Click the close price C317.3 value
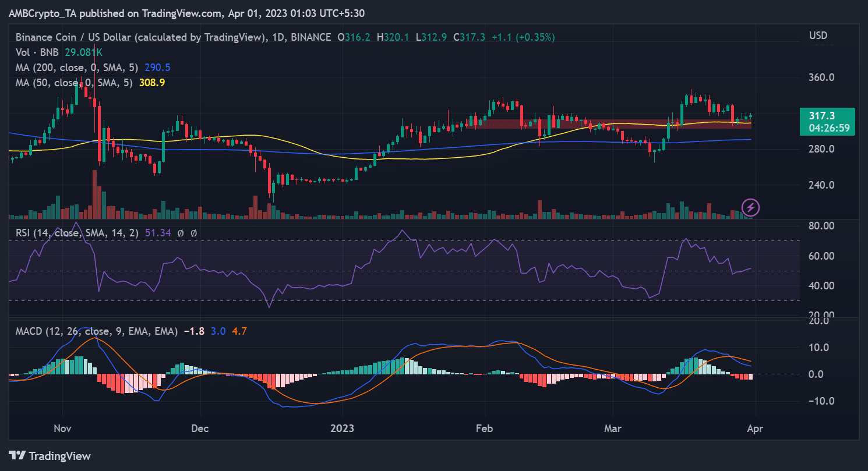Viewport: 868px width, 471px height. [468, 37]
